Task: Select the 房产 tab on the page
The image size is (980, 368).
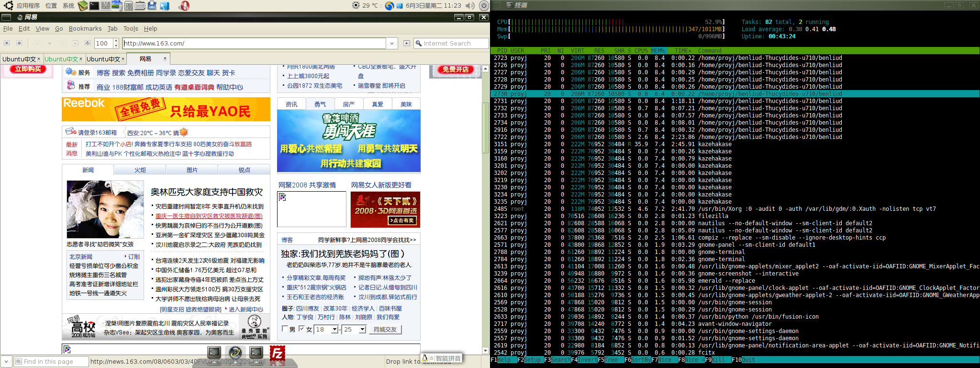Action: tap(349, 104)
